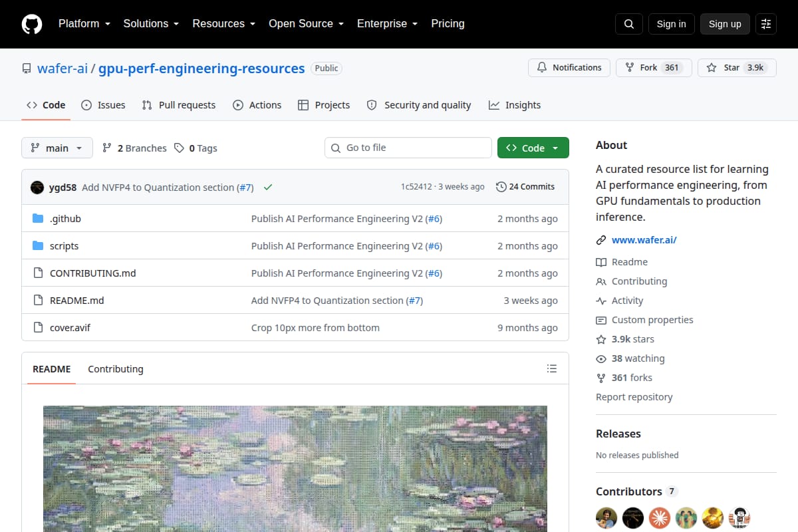View 0 Tags link
Screen dimensions: 798x532
(x=196, y=148)
